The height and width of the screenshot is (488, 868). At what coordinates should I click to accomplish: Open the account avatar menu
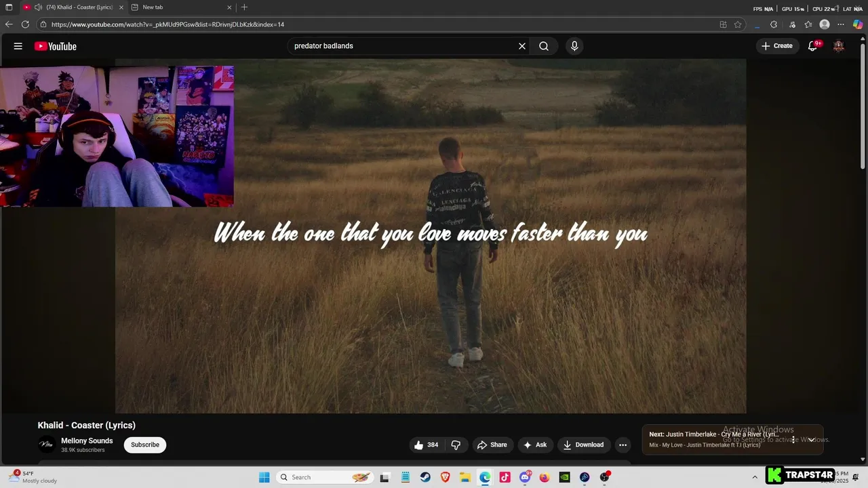[x=839, y=46]
